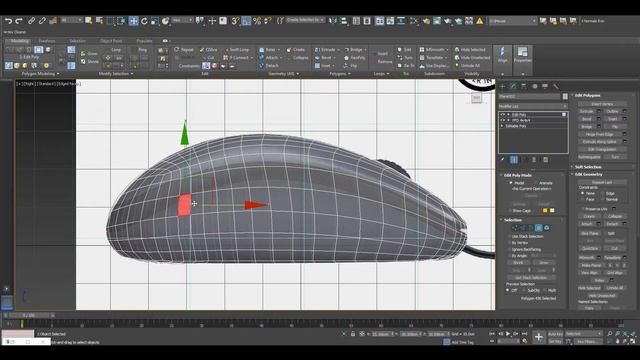
Task: Toggle FFD modifier eye visibility
Action: 502,120
